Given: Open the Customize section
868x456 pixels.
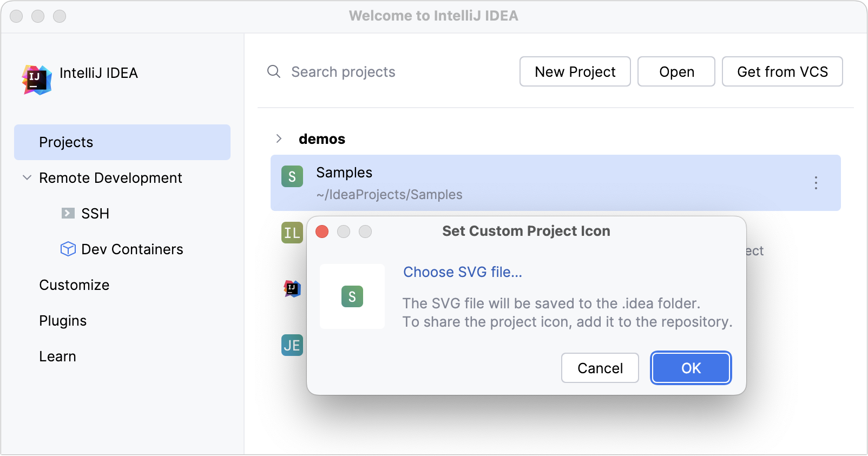Looking at the screenshot, I should pyautogui.click(x=74, y=285).
